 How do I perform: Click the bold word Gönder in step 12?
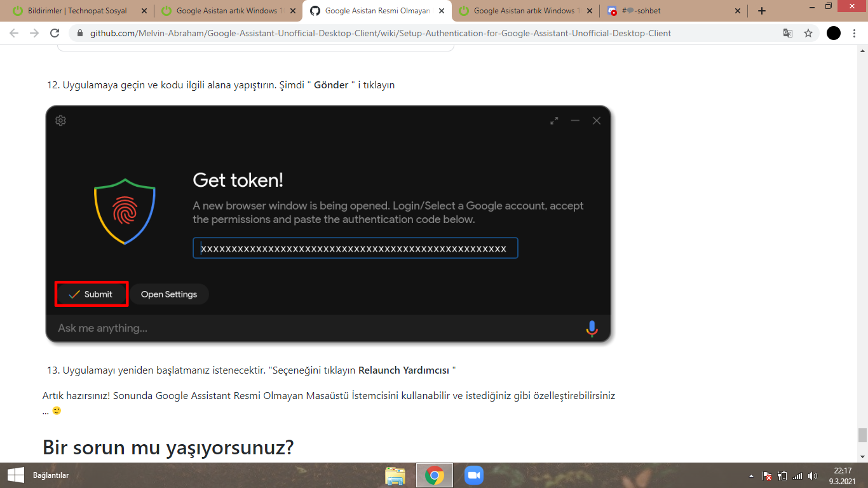click(x=331, y=85)
